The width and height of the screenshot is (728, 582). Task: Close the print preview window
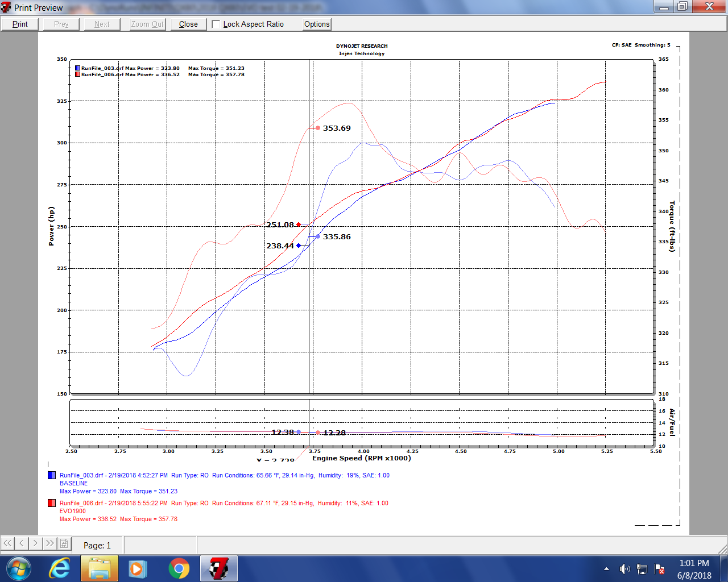click(x=188, y=24)
